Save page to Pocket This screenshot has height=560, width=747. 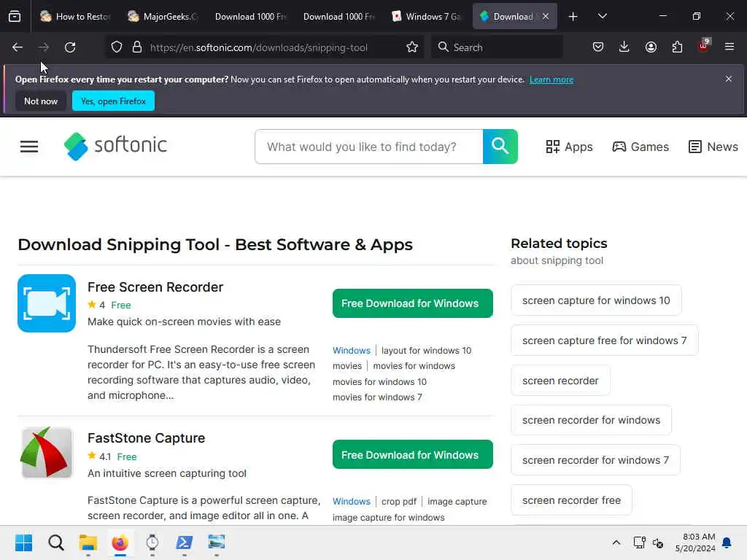click(x=598, y=47)
